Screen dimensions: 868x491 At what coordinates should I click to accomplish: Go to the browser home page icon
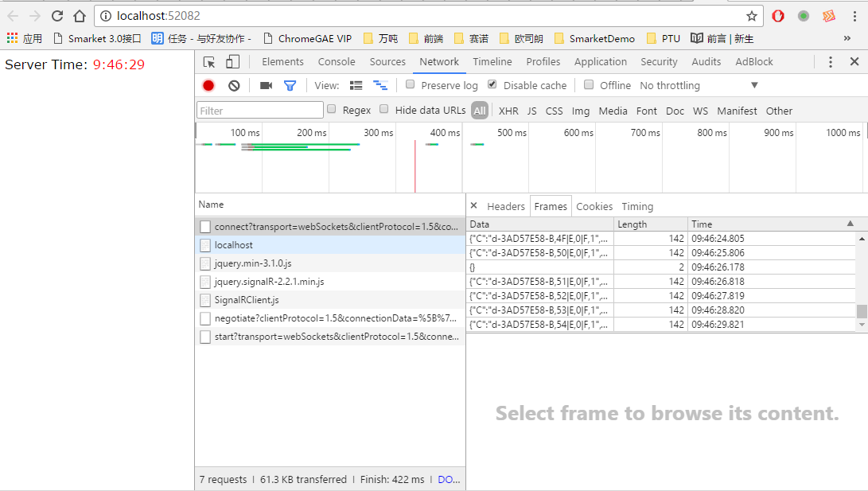tap(80, 16)
